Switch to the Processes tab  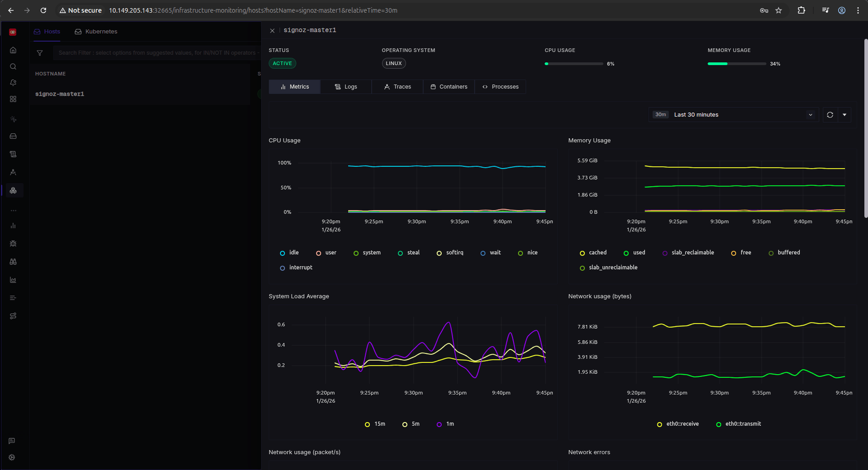pyautogui.click(x=500, y=87)
